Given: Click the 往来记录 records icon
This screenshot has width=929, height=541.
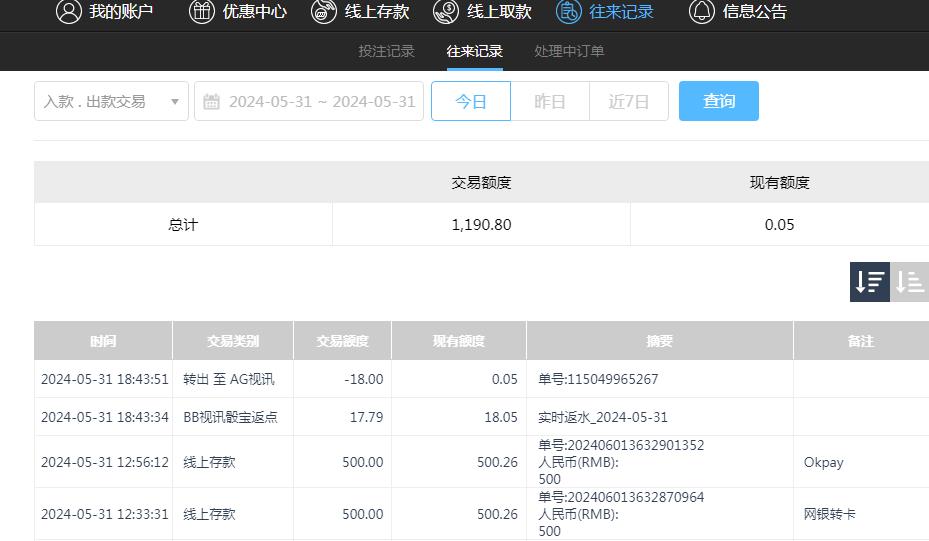Looking at the screenshot, I should click(x=569, y=11).
